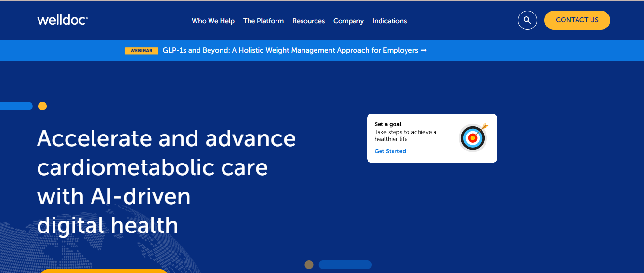Open the Company menu

tap(348, 21)
